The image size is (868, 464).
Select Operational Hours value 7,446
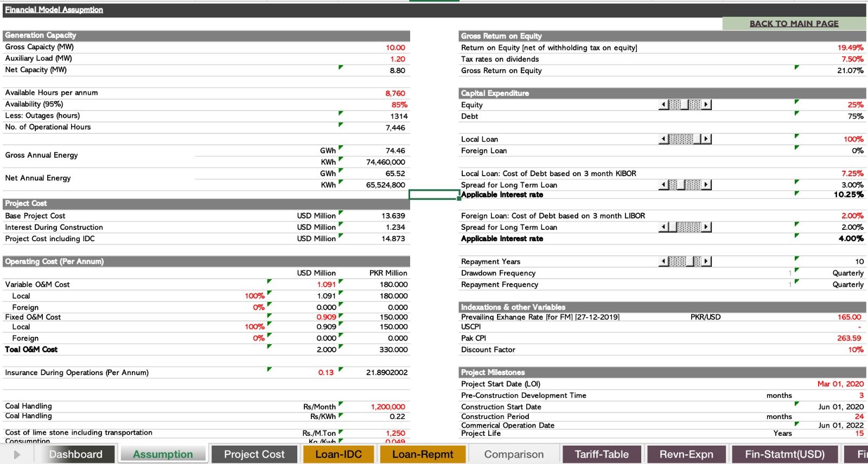(395, 127)
